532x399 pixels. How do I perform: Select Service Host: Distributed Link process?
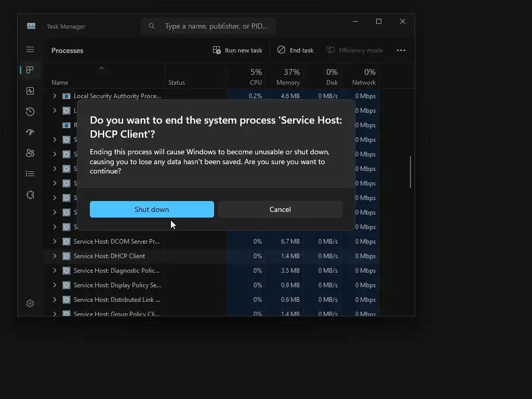117,300
